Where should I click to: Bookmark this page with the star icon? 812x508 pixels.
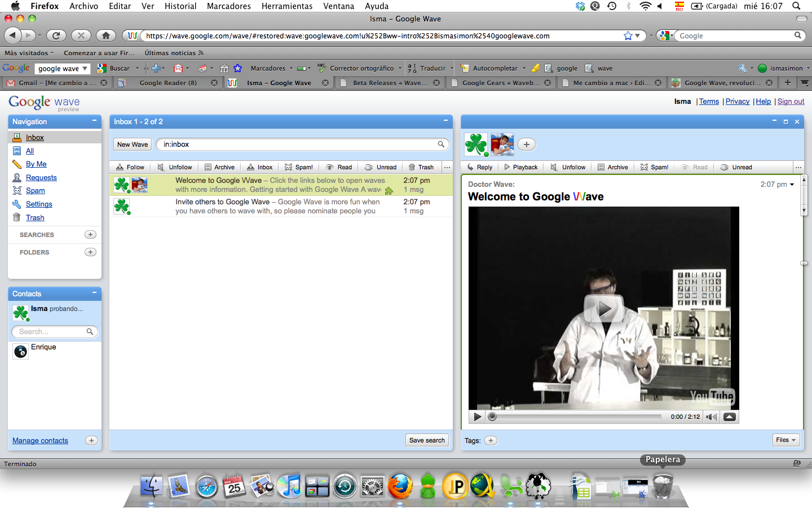[628, 36]
